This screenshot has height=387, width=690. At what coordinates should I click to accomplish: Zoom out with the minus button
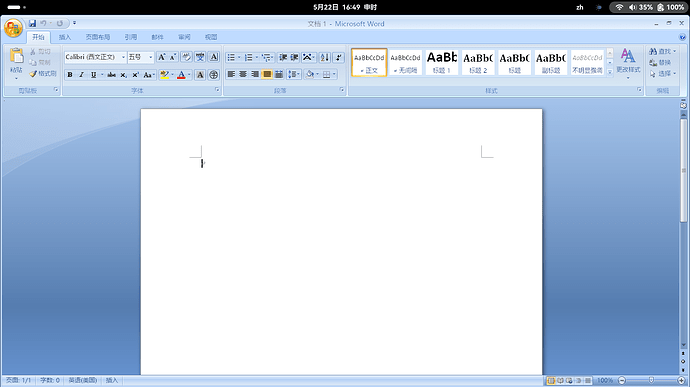pyautogui.click(x=622, y=380)
